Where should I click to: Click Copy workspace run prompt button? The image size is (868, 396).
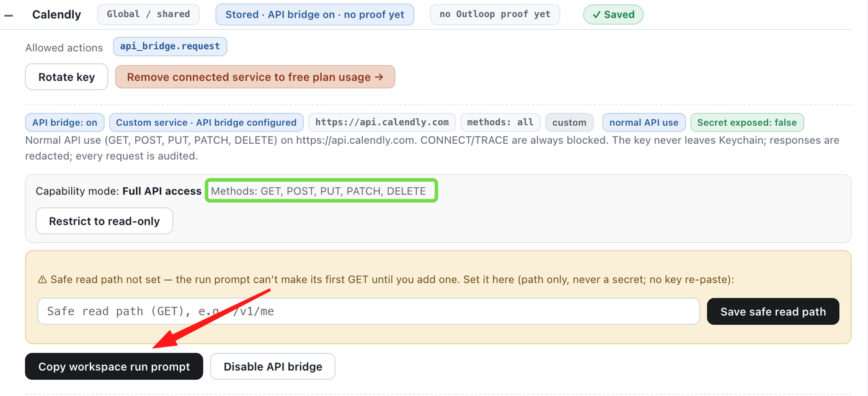click(114, 366)
